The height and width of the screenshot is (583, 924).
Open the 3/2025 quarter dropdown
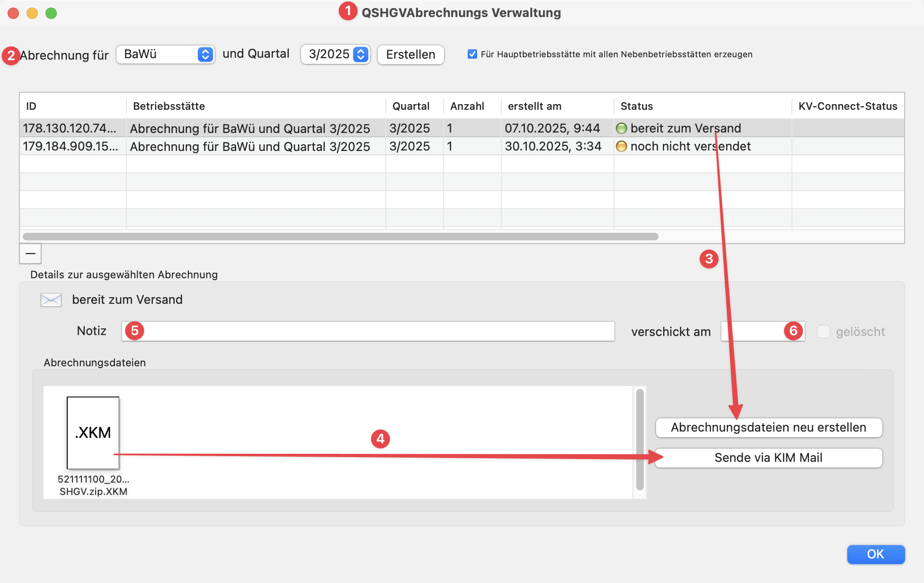[335, 54]
